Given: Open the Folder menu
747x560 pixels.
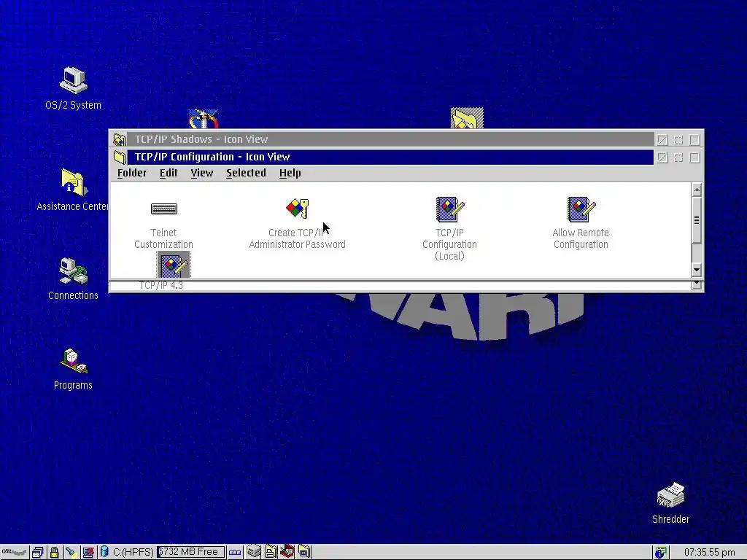Looking at the screenshot, I should (132, 173).
